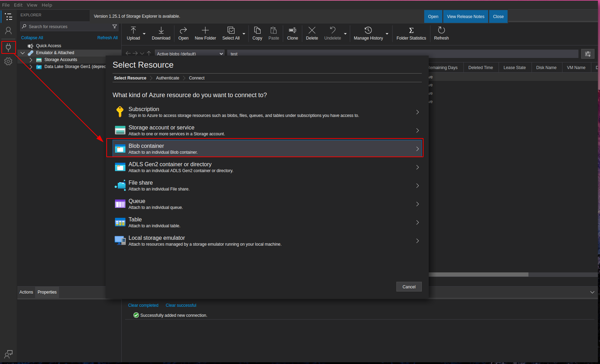Click Select All in the toolbar
600x364 pixels.
pyautogui.click(x=231, y=34)
